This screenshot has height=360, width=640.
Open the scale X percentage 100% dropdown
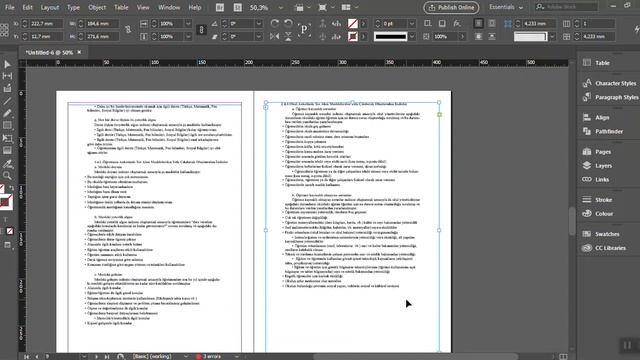[188, 24]
